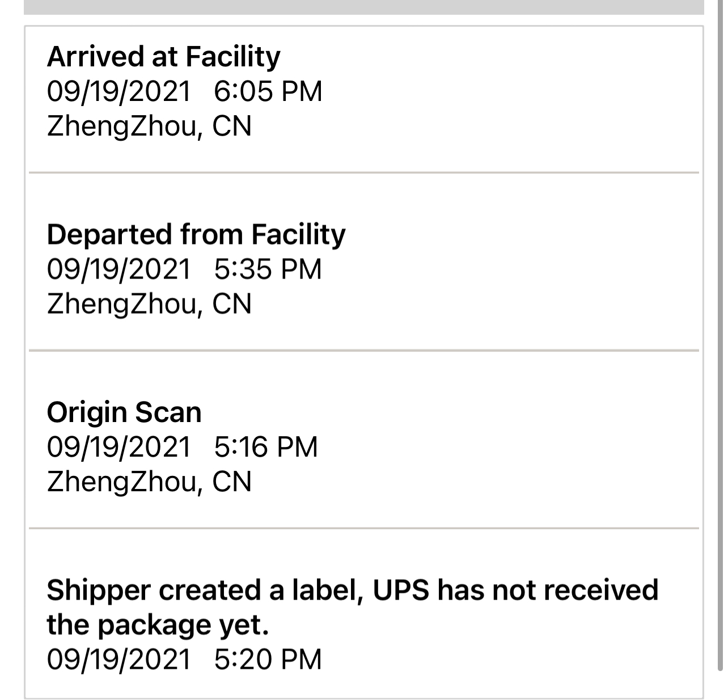Click ZhengZhou, CN under Arrived at Facility
The image size is (728, 700).
point(149,126)
